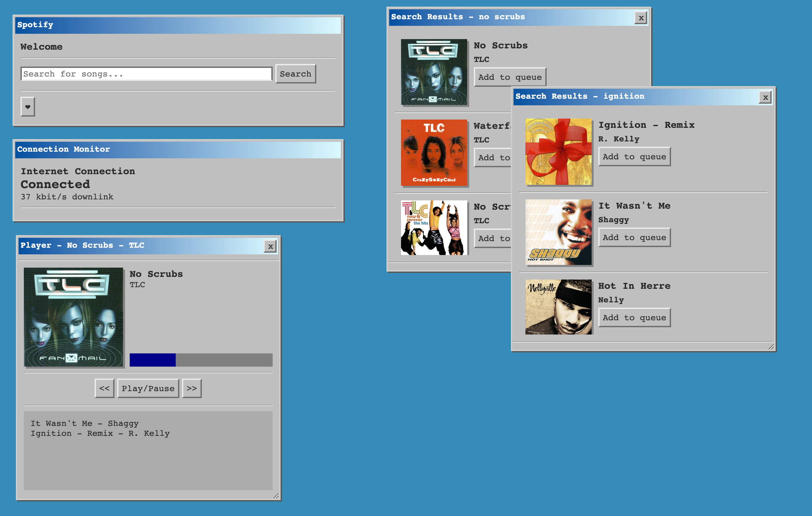812x516 pixels.
Task: Click the Hot Shot album art by Shaggy
Action: click(x=558, y=232)
